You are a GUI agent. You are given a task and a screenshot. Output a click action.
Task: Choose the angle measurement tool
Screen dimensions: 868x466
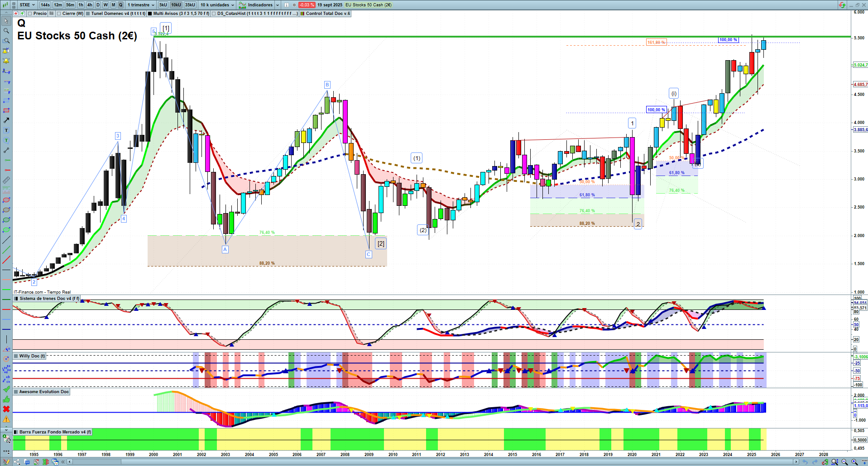pos(6,349)
